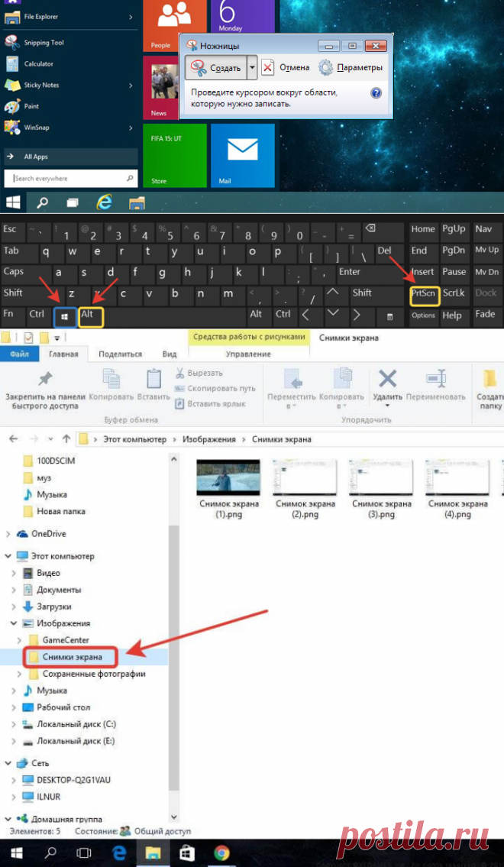
Task: Collapse the Изображения folder in the tree
Action: tap(14, 623)
